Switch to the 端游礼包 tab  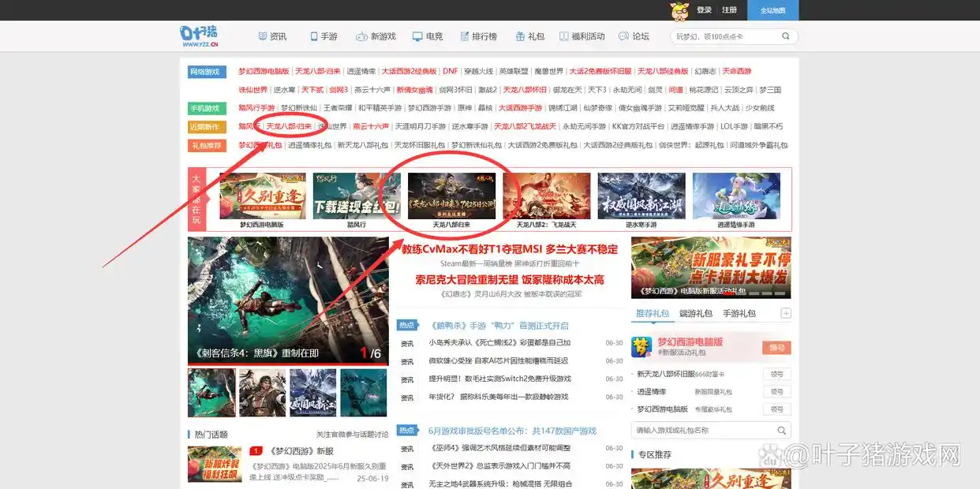(696, 313)
